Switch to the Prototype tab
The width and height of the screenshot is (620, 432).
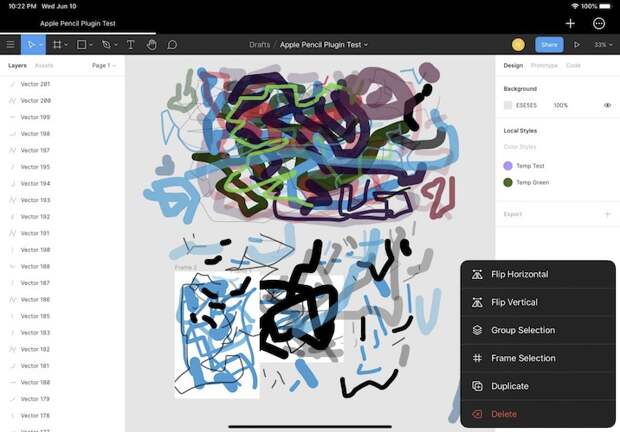[544, 66]
